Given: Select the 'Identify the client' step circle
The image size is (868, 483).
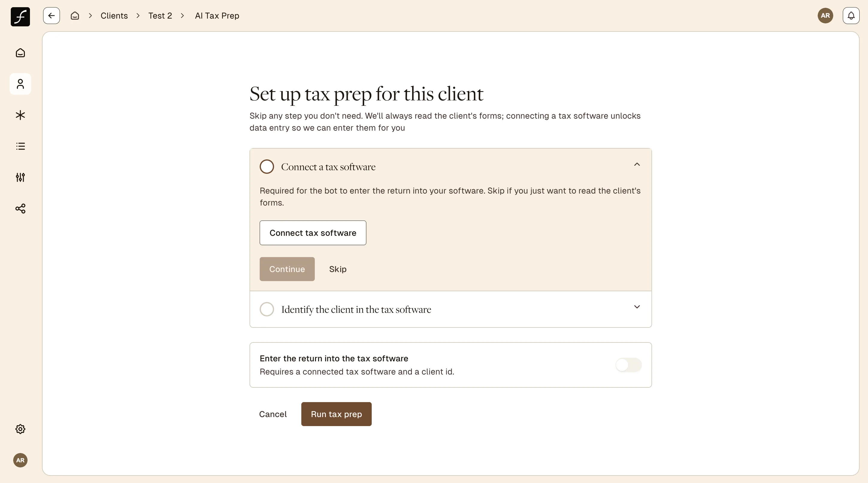Looking at the screenshot, I should click(267, 309).
